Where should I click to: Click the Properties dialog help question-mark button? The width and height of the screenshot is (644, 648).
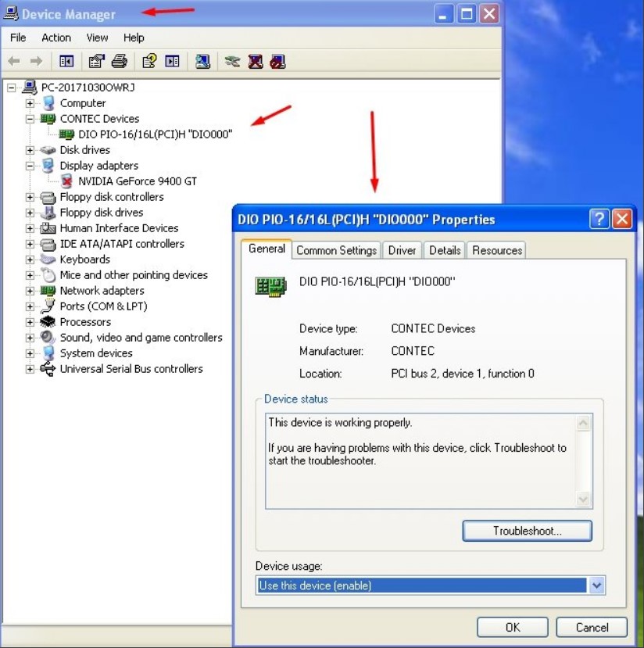point(599,219)
